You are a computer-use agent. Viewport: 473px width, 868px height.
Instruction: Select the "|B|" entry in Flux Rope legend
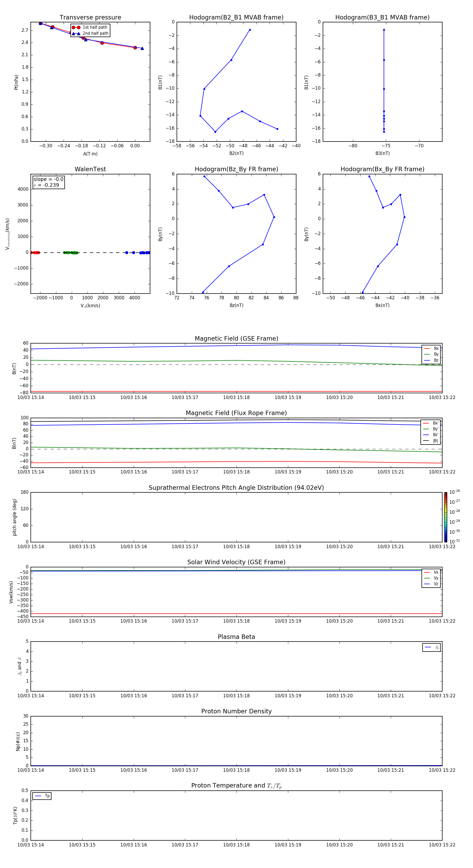[x=431, y=441]
